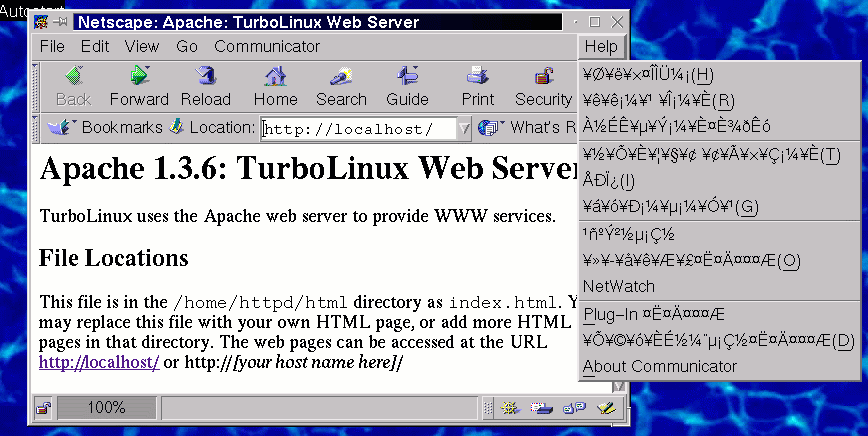Click the Netscape window title bar text
The width and height of the screenshot is (868, 436).
(x=249, y=23)
